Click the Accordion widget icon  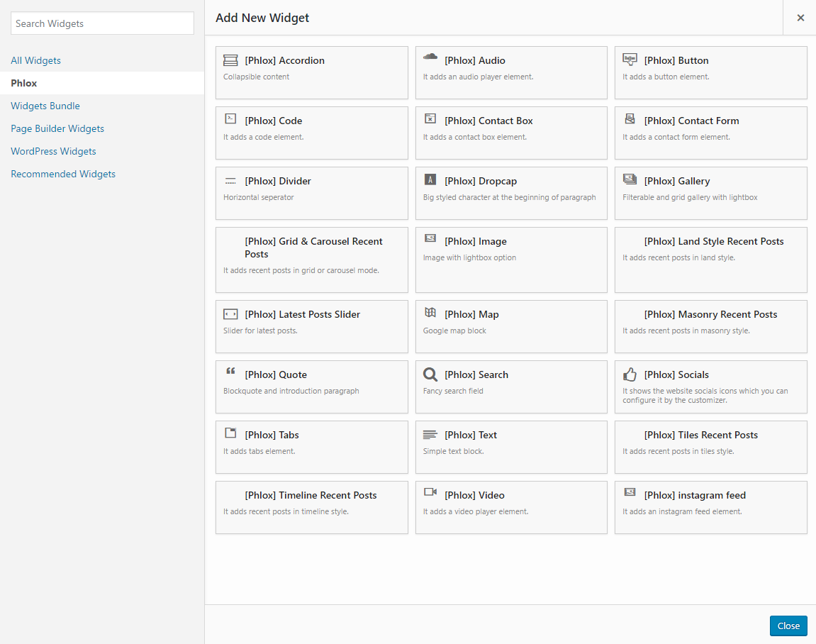(230, 60)
